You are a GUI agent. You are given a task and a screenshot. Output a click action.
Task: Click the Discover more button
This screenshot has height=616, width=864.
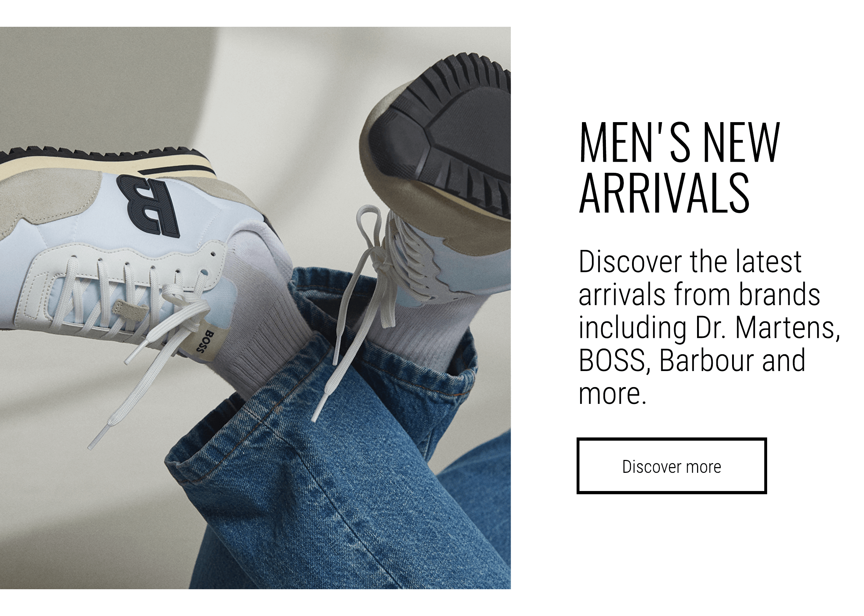[x=671, y=466]
